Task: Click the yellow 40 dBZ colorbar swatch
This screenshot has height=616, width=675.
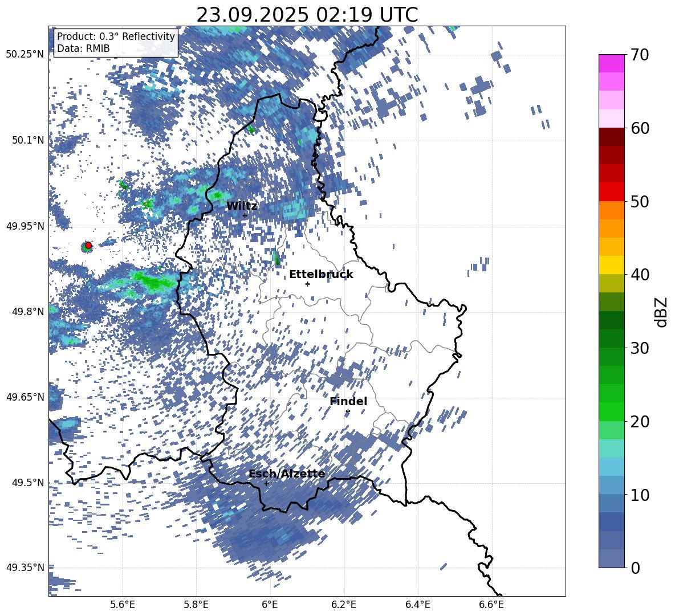Action: click(x=611, y=265)
